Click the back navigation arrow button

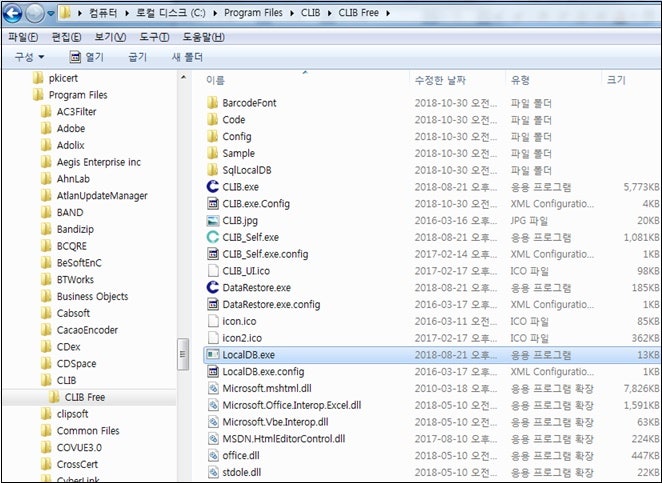12,13
